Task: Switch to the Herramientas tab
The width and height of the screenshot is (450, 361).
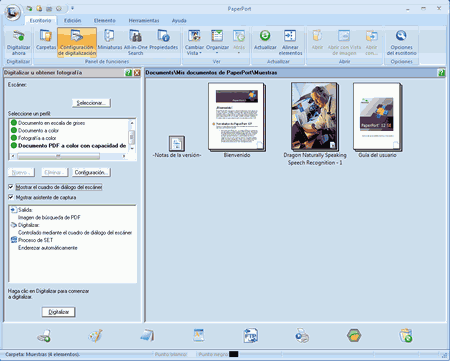Action: click(144, 21)
